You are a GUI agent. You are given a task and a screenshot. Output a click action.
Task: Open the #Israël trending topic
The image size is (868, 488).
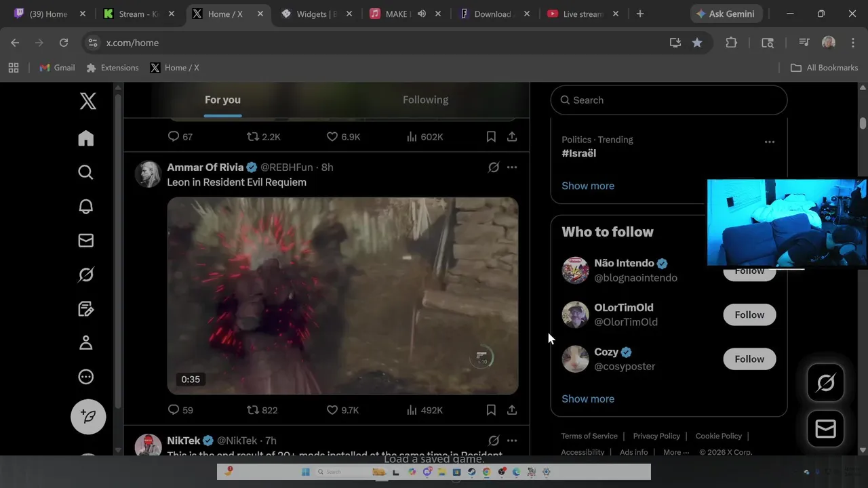(578, 153)
